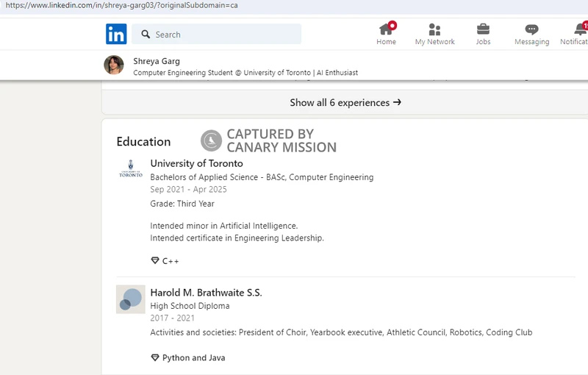The width and height of the screenshot is (588, 375).
Task: Open Messaging chat icon
Action: point(531,29)
